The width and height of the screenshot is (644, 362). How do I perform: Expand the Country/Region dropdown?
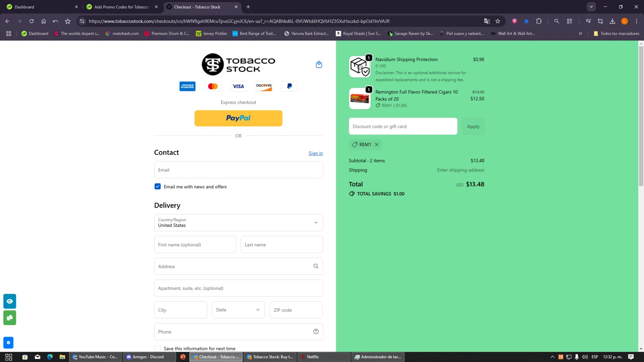(x=238, y=223)
